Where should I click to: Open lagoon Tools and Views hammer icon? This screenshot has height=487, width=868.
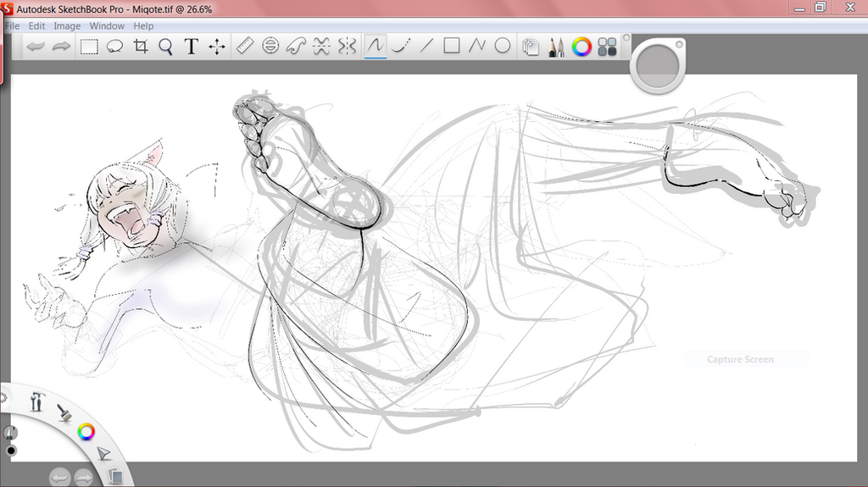click(x=36, y=401)
